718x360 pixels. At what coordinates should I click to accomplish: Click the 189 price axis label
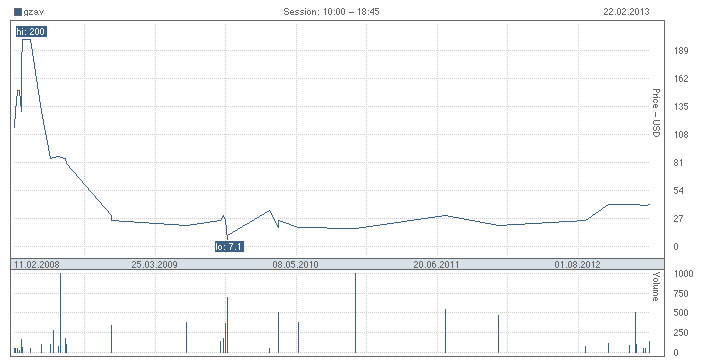681,51
